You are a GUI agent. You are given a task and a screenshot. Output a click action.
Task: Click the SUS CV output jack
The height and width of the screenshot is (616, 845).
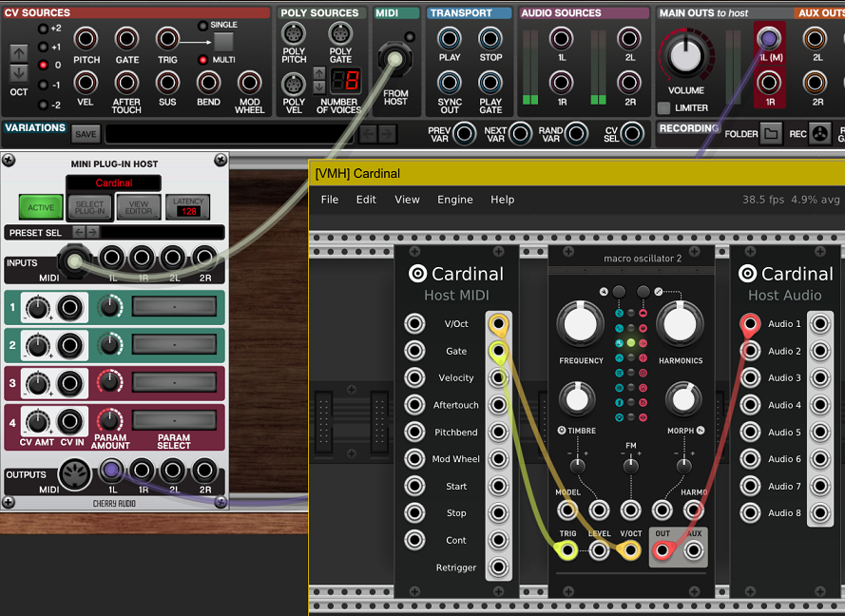tap(167, 83)
